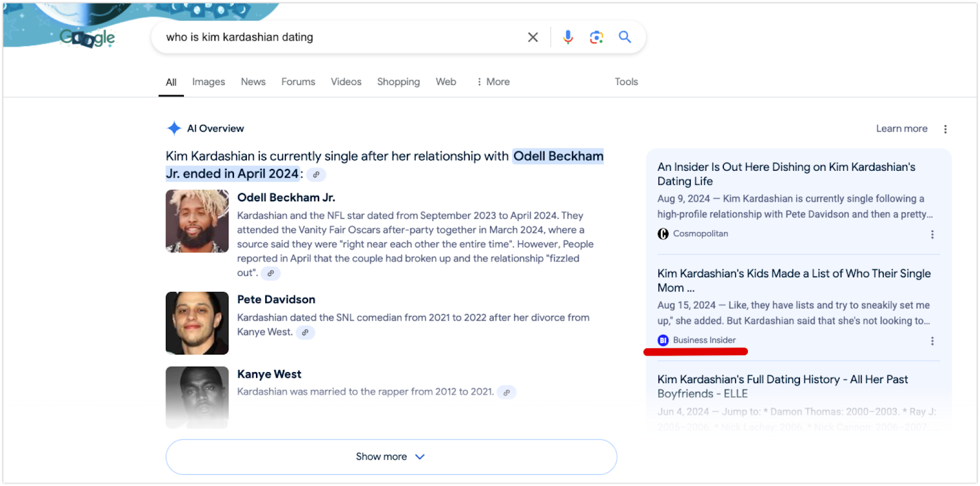Click Learn more about AI Overview
The image size is (980, 486).
pos(902,129)
